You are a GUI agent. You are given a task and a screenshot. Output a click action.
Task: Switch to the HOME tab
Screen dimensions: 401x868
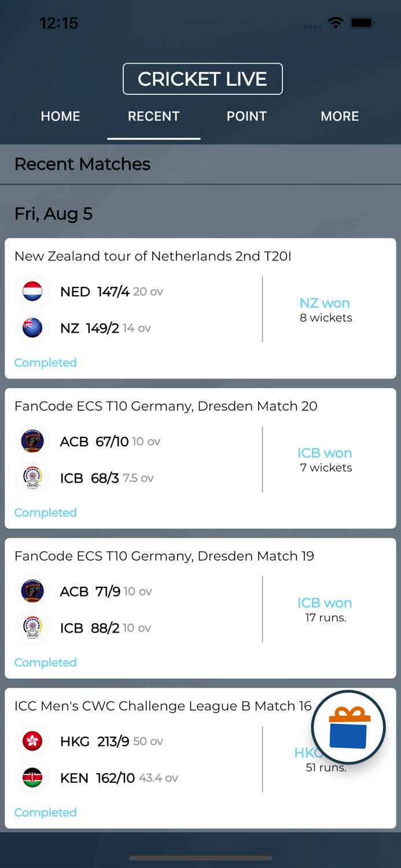click(60, 116)
